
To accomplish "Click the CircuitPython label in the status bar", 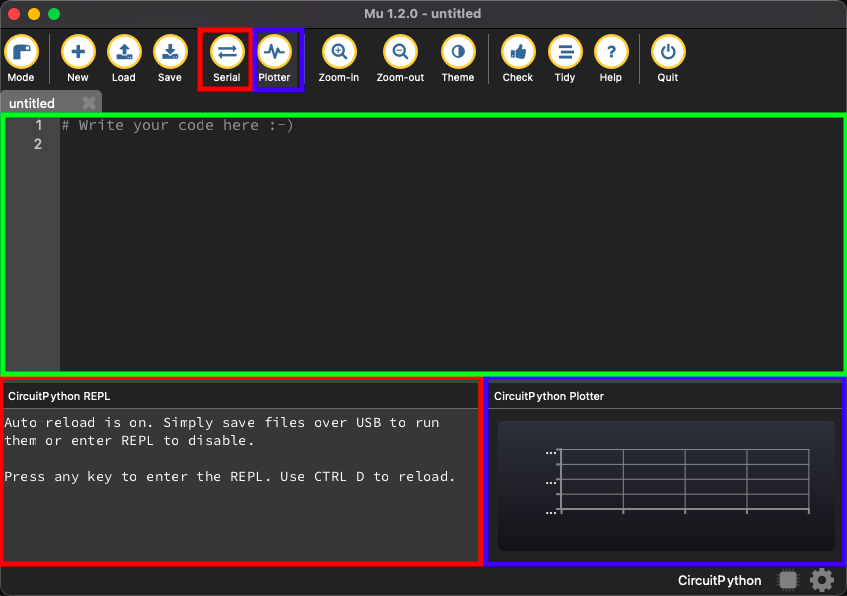I will (719, 580).
